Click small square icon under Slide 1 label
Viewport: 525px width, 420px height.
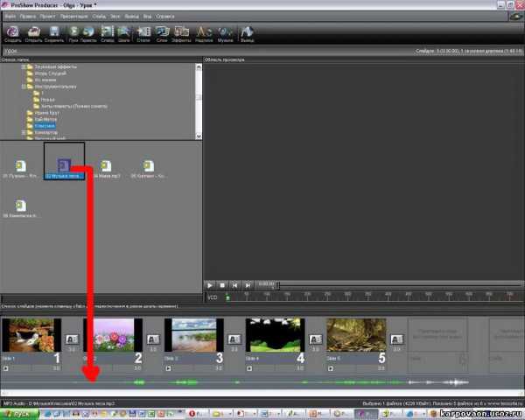coord(6,368)
